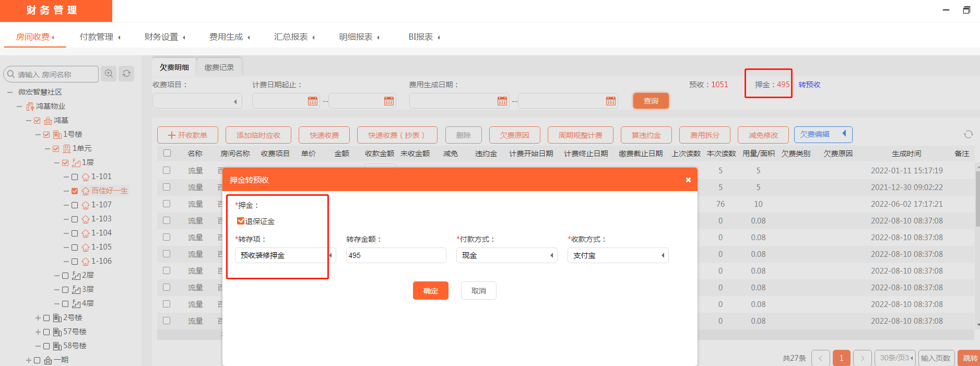Viewport: 980px width, 366px height.
Task: Switch to the 缴费记录 tab
Action: [219, 67]
